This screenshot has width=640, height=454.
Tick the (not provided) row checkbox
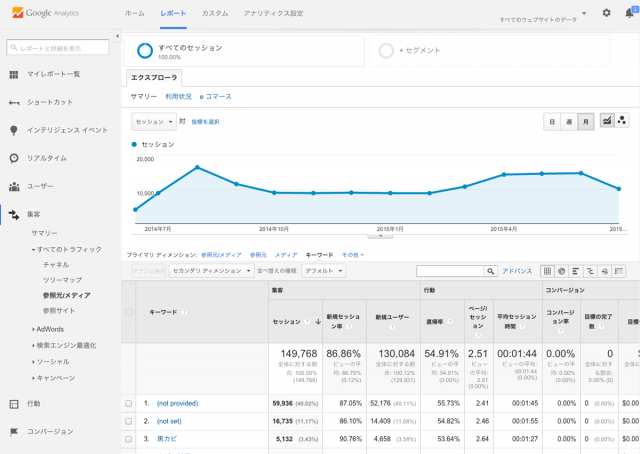(x=129, y=403)
